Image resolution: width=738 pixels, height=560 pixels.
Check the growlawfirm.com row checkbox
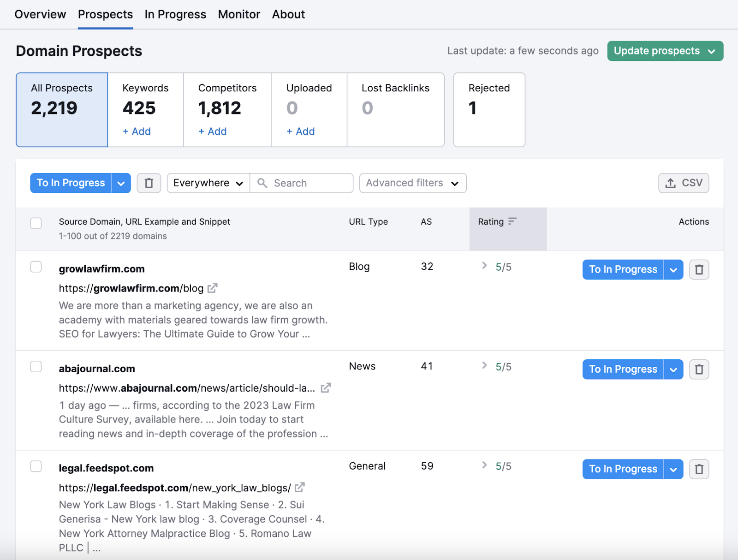tap(36, 267)
